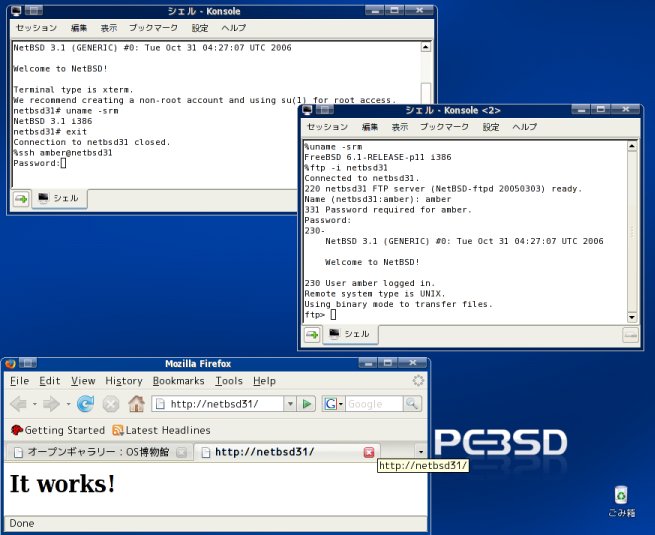This screenshot has height=535, width=655.
Task: Open the search engine selector dropdown
Action: point(341,404)
